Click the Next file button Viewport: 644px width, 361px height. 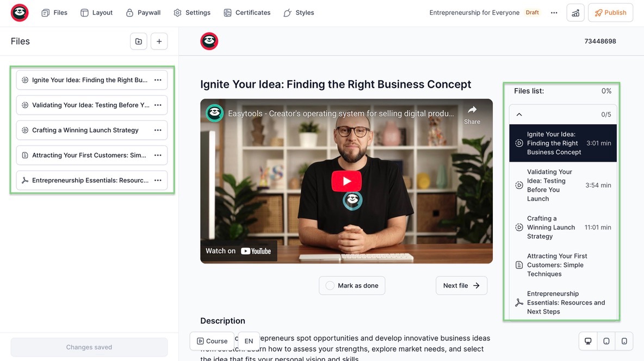(x=461, y=285)
